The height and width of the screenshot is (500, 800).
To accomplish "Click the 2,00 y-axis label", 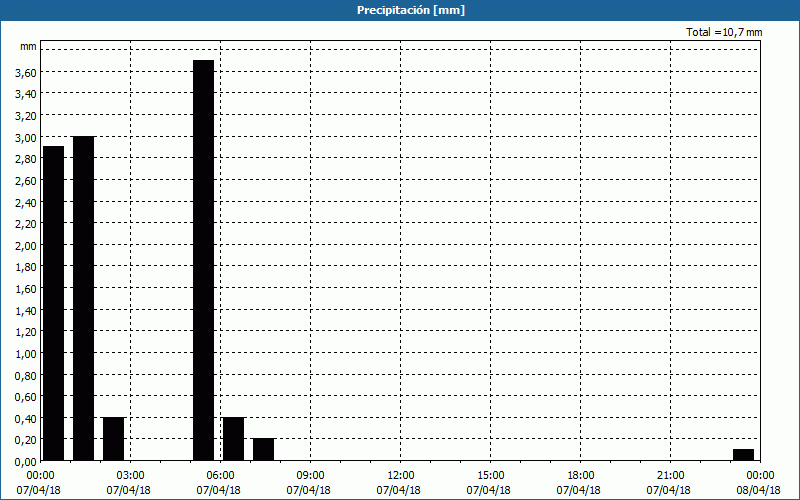I will (x=26, y=246).
